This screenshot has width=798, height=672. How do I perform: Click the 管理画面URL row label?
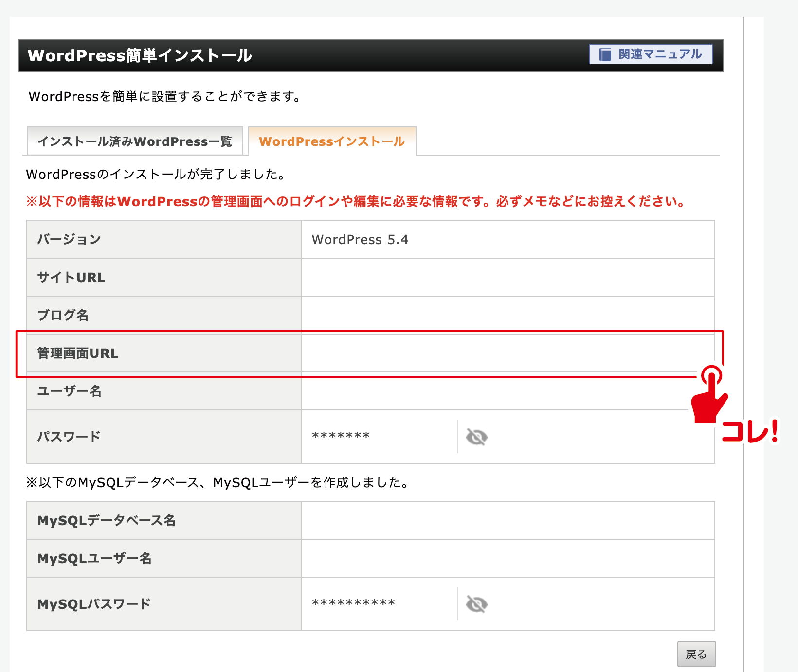click(78, 354)
